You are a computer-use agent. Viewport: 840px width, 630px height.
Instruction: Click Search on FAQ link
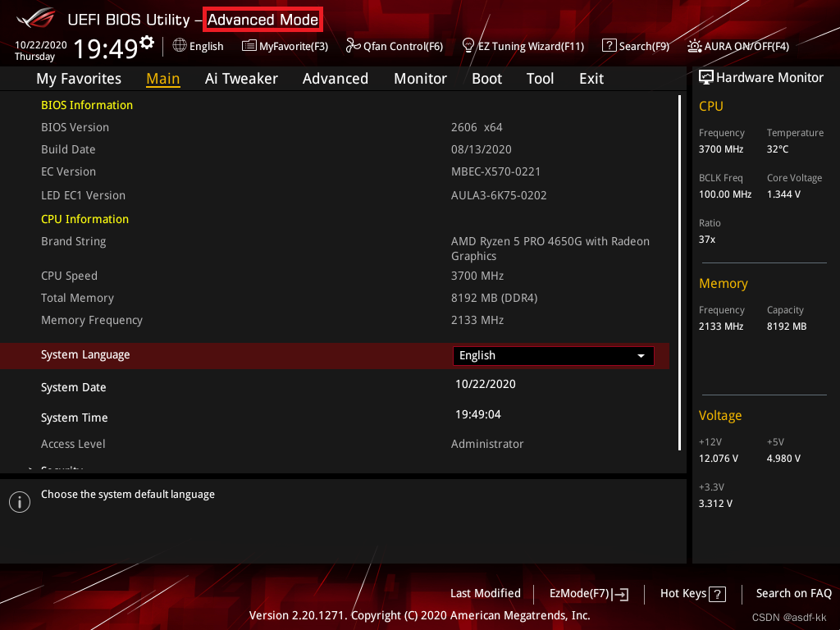click(x=793, y=594)
